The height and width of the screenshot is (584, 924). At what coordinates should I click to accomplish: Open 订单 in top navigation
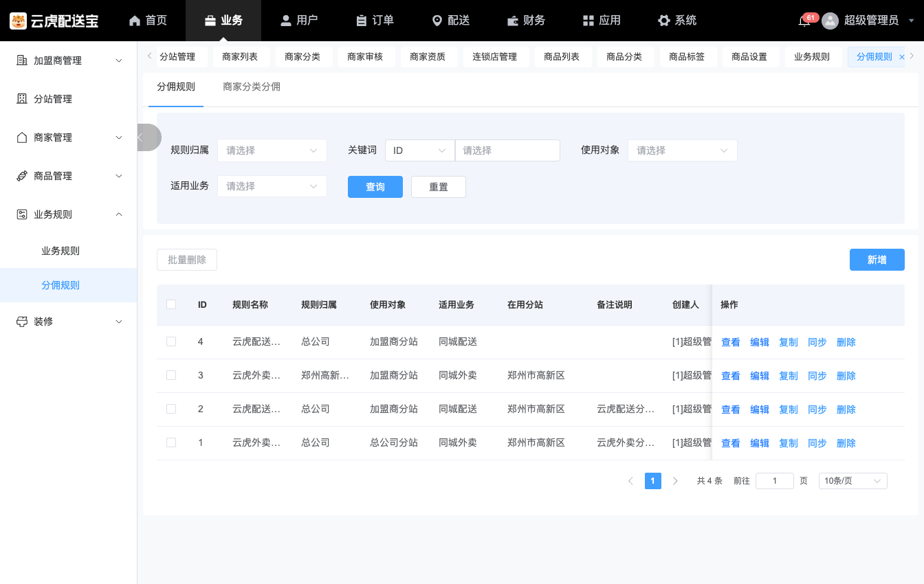[375, 21]
